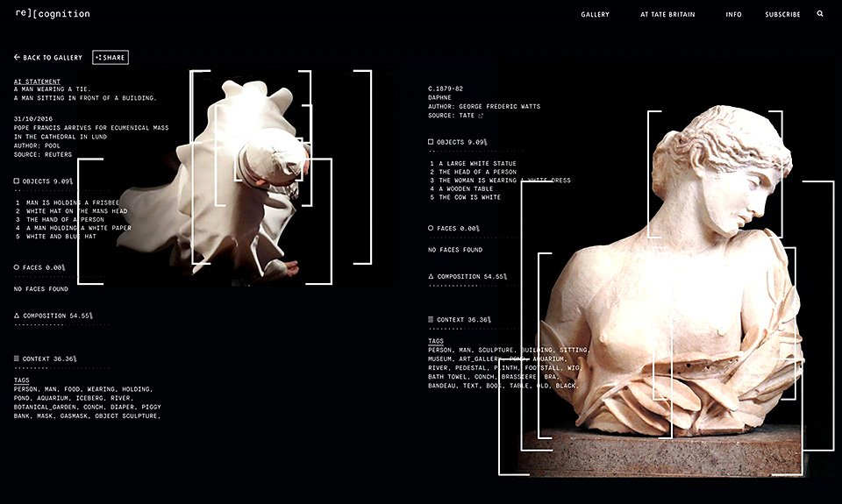Click 'AUTHOR: GEORGE FREDERIC WATTS' text

[x=484, y=106]
